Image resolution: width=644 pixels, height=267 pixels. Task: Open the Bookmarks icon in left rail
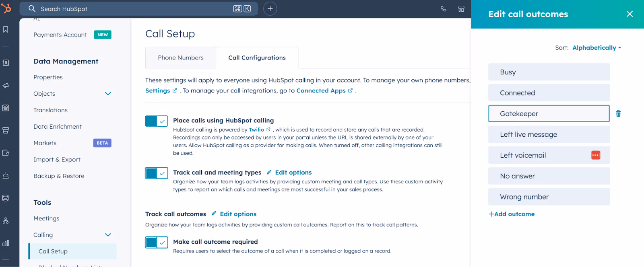coord(6,29)
